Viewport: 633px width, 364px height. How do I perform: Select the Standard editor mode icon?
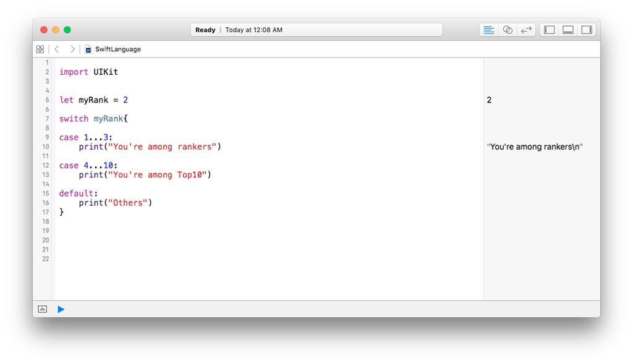coord(489,30)
